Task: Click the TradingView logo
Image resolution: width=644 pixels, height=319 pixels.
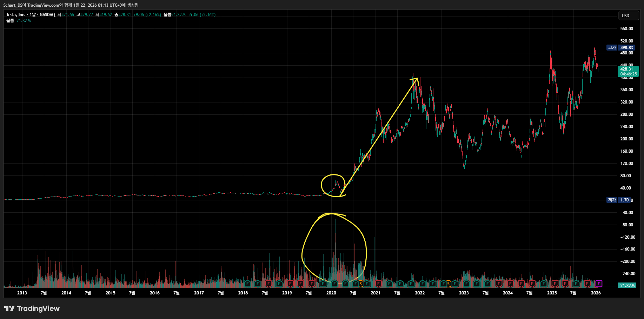Action: (32, 308)
